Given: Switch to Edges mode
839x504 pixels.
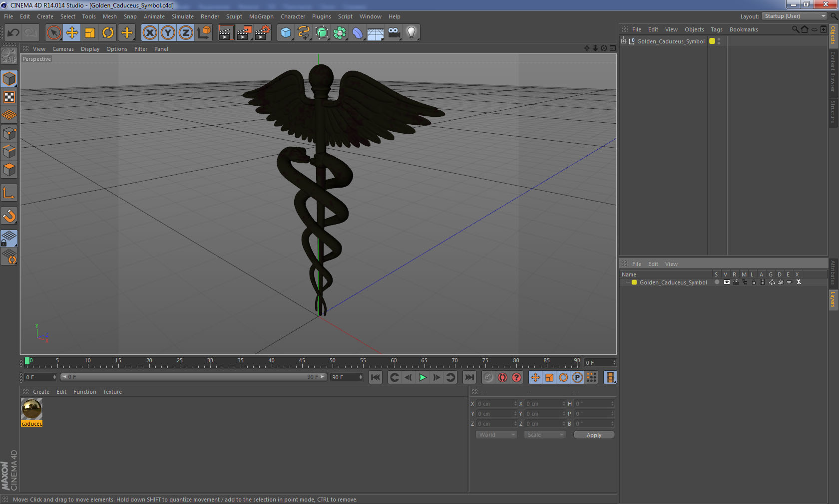Looking at the screenshot, I should click(x=9, y=152).
